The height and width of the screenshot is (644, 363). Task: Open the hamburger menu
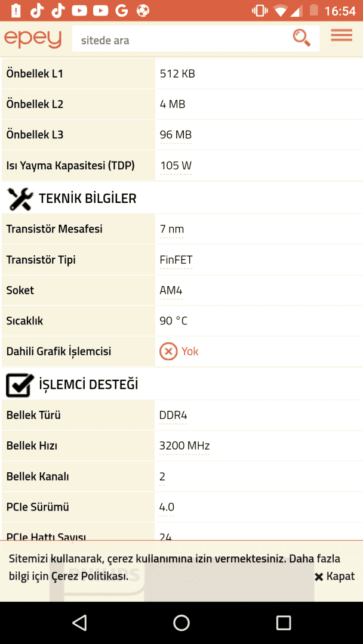(341, 36)
